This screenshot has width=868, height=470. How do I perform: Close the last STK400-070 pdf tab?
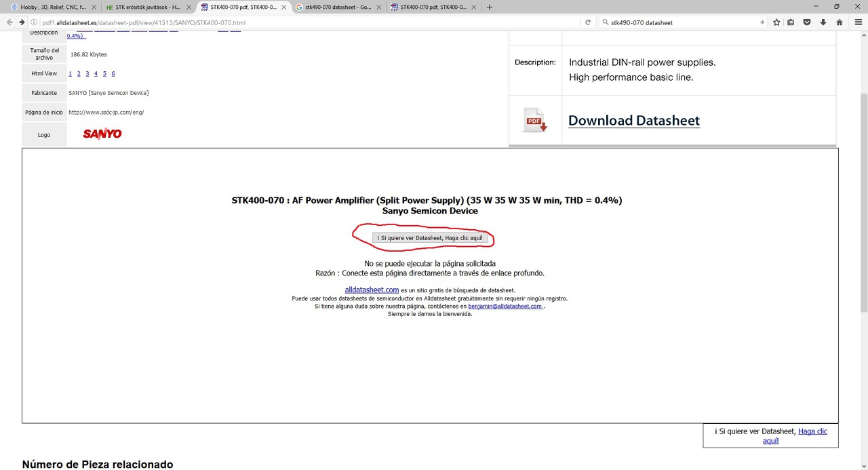tap(473, 7)
